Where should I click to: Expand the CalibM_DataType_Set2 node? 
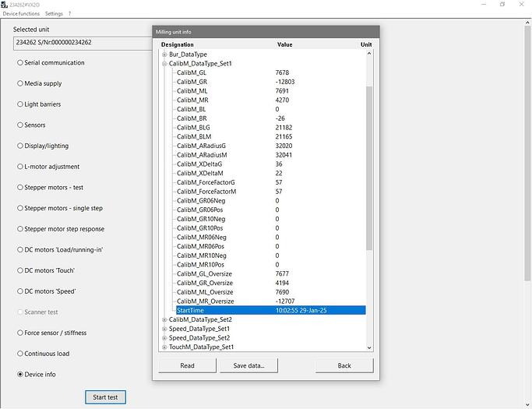164,319
